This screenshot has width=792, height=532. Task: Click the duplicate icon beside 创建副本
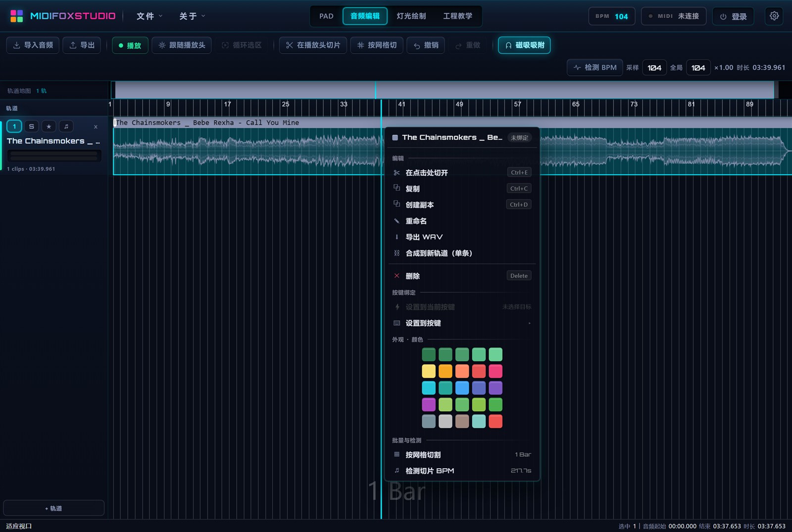396,204
